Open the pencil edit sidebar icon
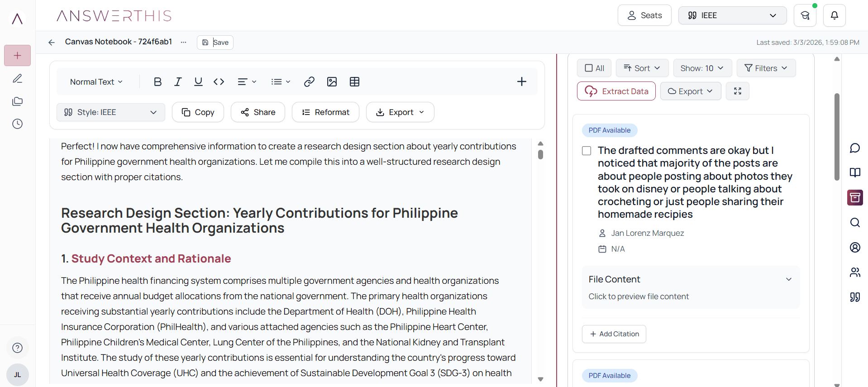The width and height of the screenshot is (868, 387). pos(18,79)
